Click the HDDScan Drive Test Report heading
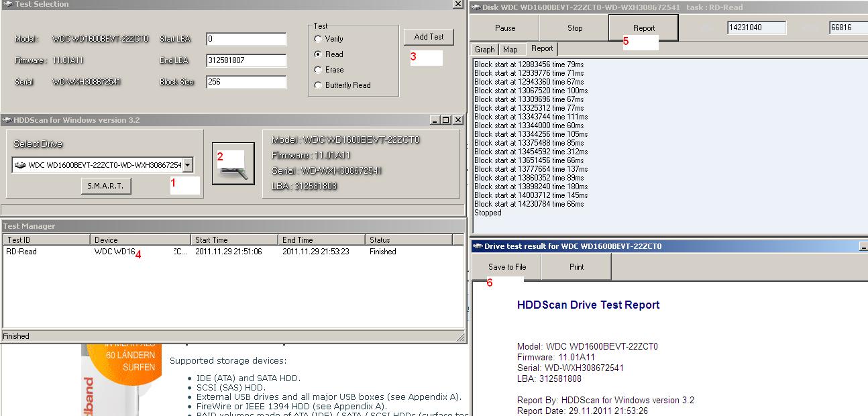This screenshot has width=868, height=416. 588,305
